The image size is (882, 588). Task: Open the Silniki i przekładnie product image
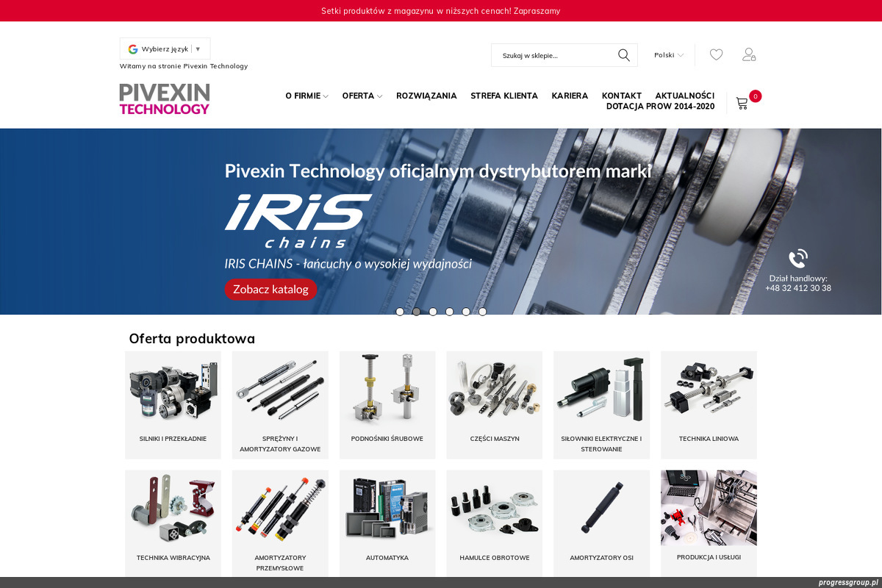[173, 390]
